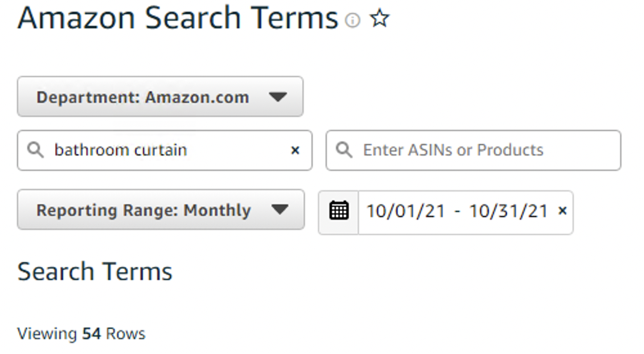
Task: Open the Department: Amazon.com dropdown
Action: click(x=160, y=97)
